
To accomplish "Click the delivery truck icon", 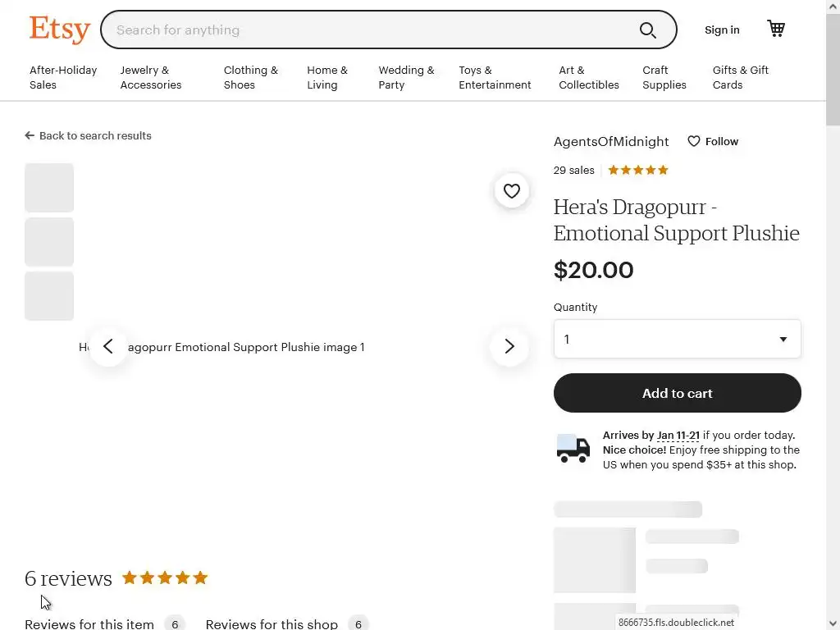I will (573, 450).
